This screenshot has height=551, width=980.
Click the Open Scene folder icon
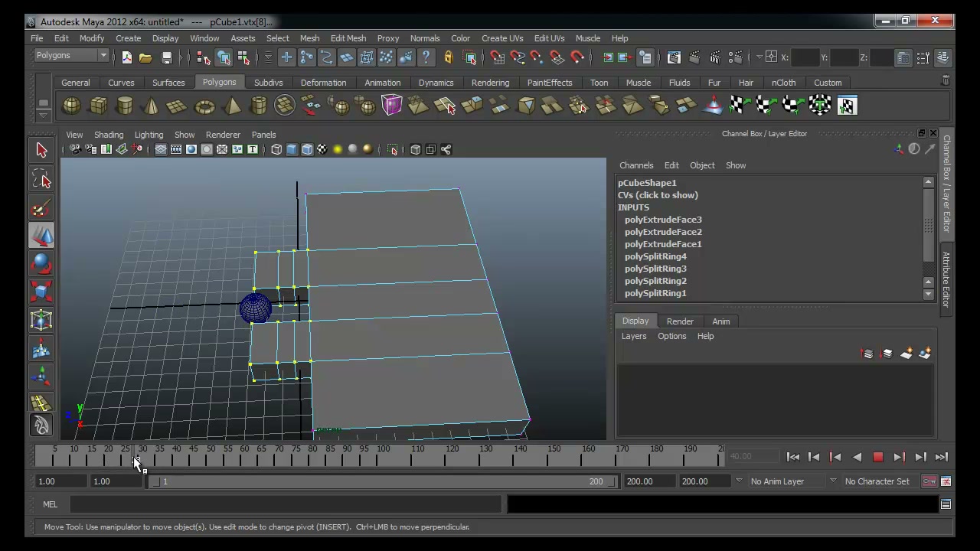[145, 57]
